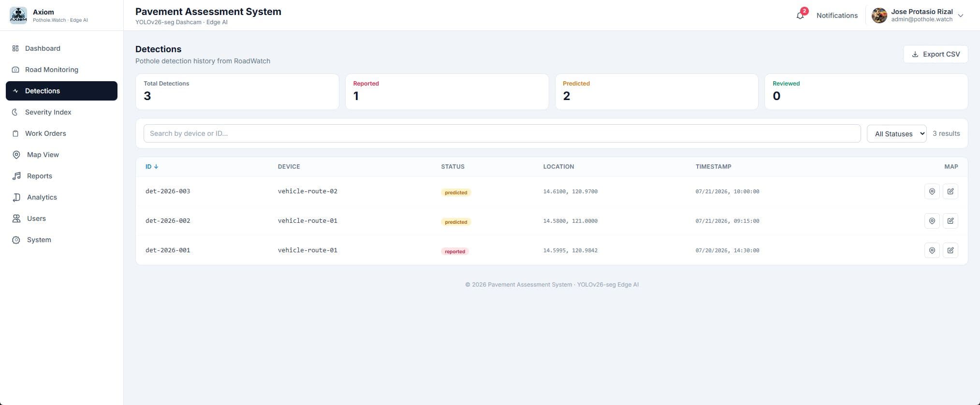Viewport: 980px width, 405px height.
Task: Click the Dashboard grid icon in sidebar
Action: pos(15,48)
